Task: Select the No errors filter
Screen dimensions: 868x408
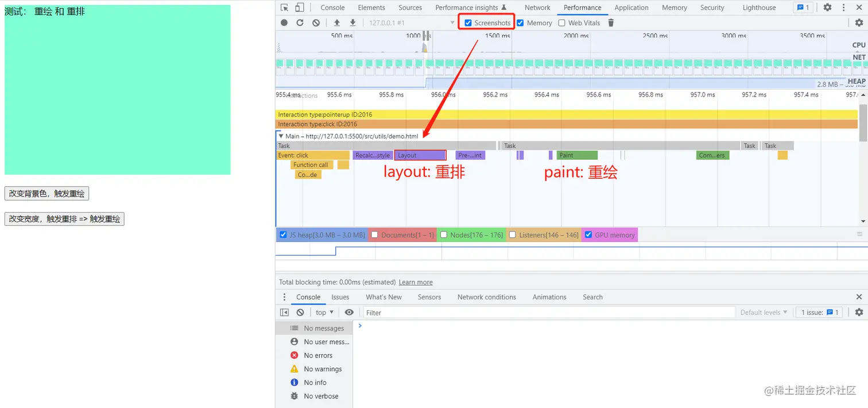Action: (x=314, y=356)
